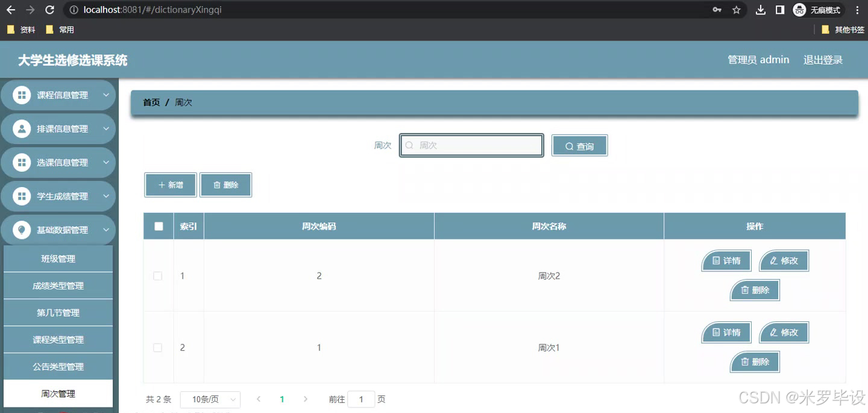Click the 前往 page number input
868x413 pixels.
[361, 399]
